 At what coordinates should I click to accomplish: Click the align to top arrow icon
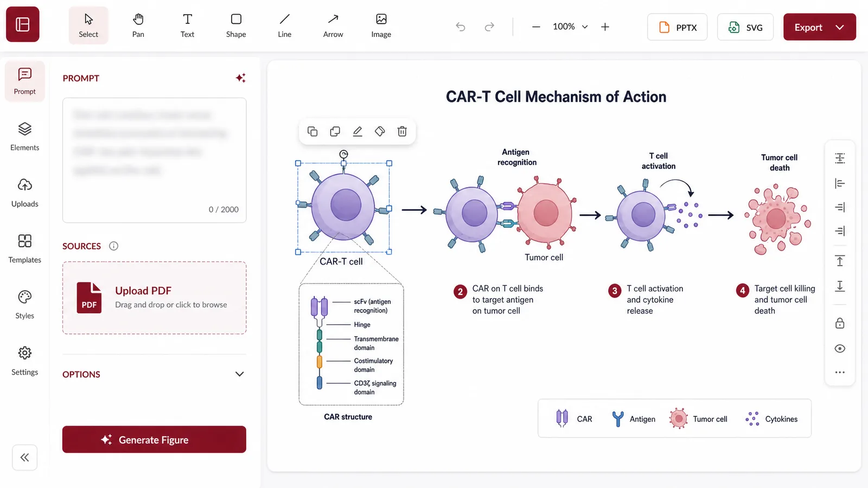pos(840,261)
